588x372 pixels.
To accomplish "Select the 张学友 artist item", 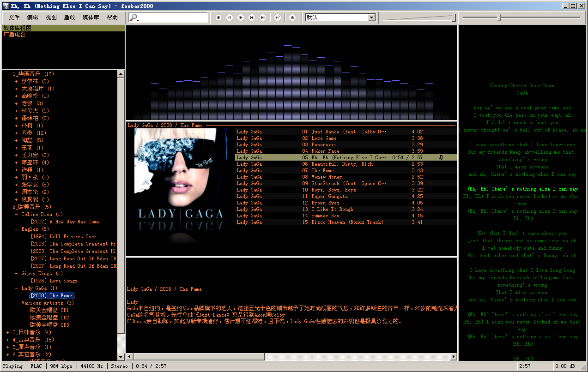I will point(35,185).
